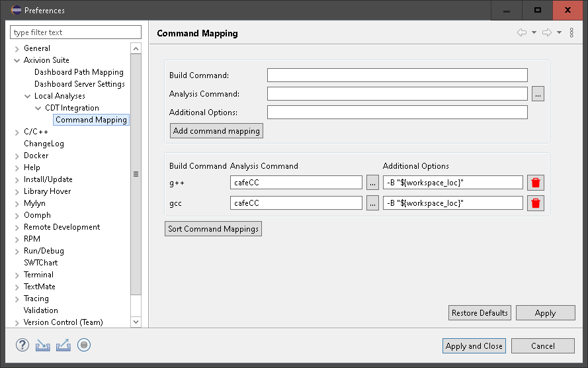
Task: Expand the C/C++ tree node
Action: 17,132
